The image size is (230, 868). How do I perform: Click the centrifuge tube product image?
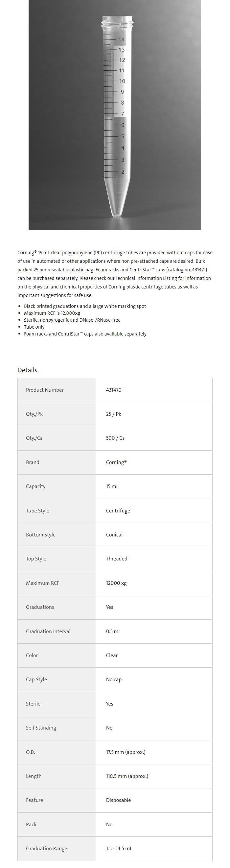[x=115, y=114]
